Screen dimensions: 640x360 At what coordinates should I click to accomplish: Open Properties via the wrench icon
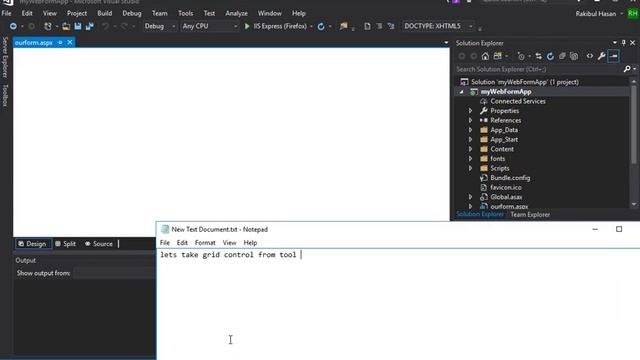click(601, 56)
